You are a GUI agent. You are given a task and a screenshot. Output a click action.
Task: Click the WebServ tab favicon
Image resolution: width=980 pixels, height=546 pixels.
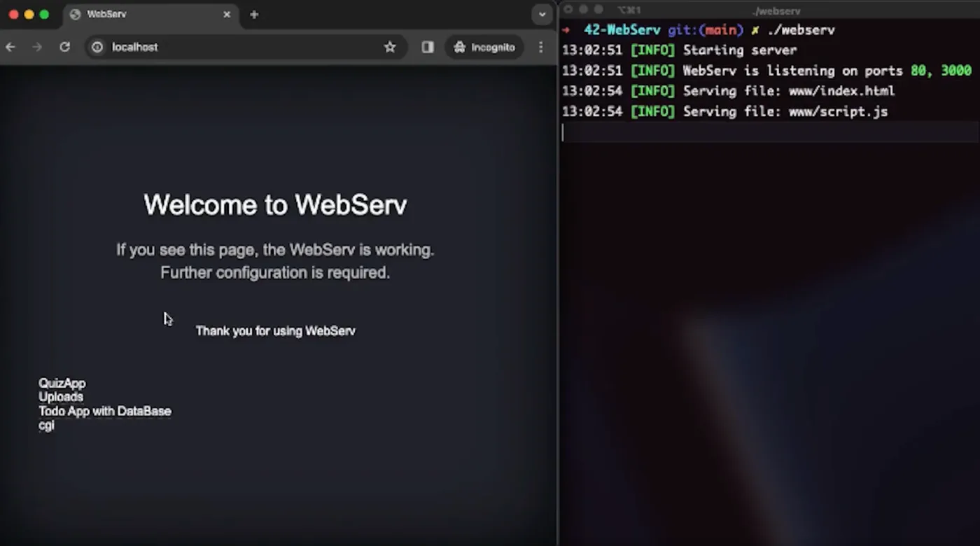coord(76,14)
